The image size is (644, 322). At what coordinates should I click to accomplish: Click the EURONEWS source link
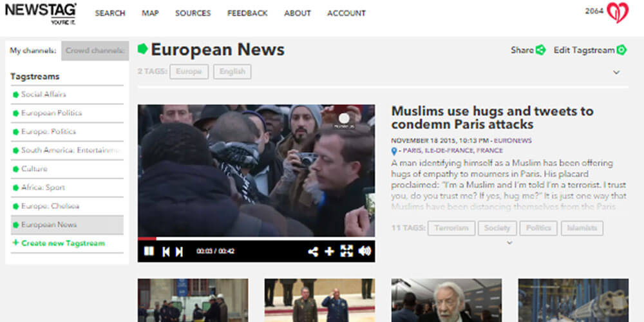click(513, 140)
